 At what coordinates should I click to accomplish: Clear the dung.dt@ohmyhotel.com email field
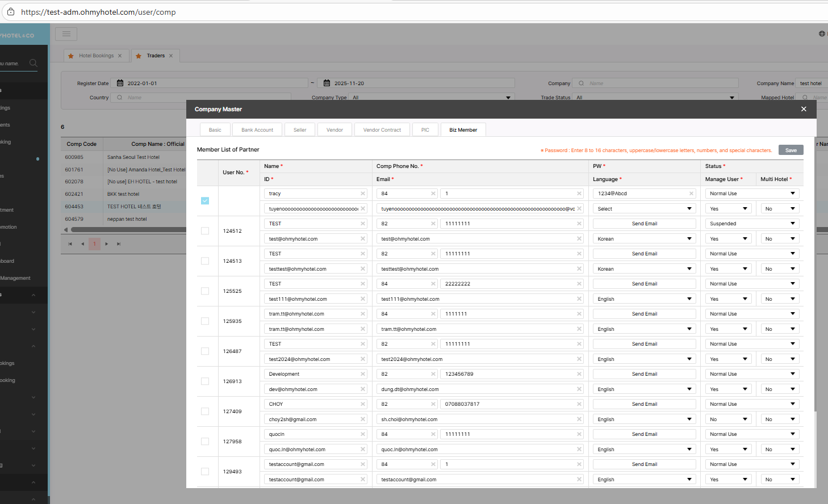pos(579,389)
